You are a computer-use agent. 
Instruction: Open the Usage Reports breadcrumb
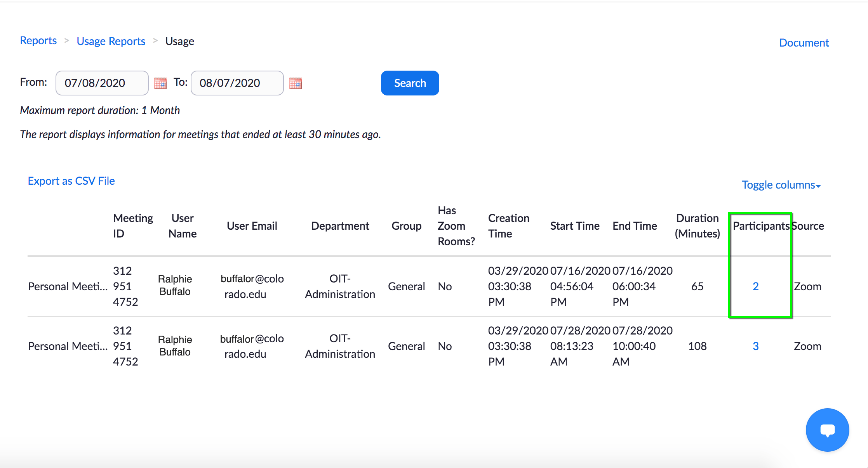(111, 41)
